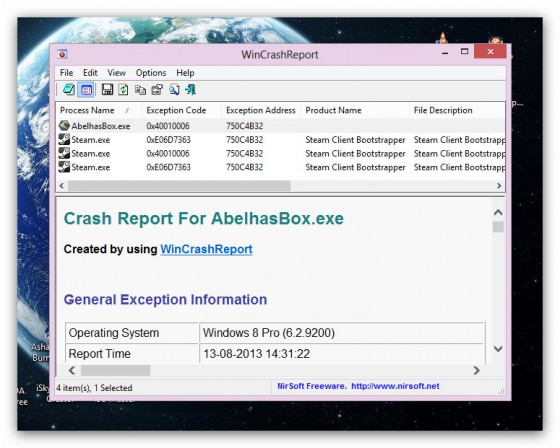Click left arrow of process list horizontal scrollbar
This screenshot has height=448, width=560.
pos(62,185)
